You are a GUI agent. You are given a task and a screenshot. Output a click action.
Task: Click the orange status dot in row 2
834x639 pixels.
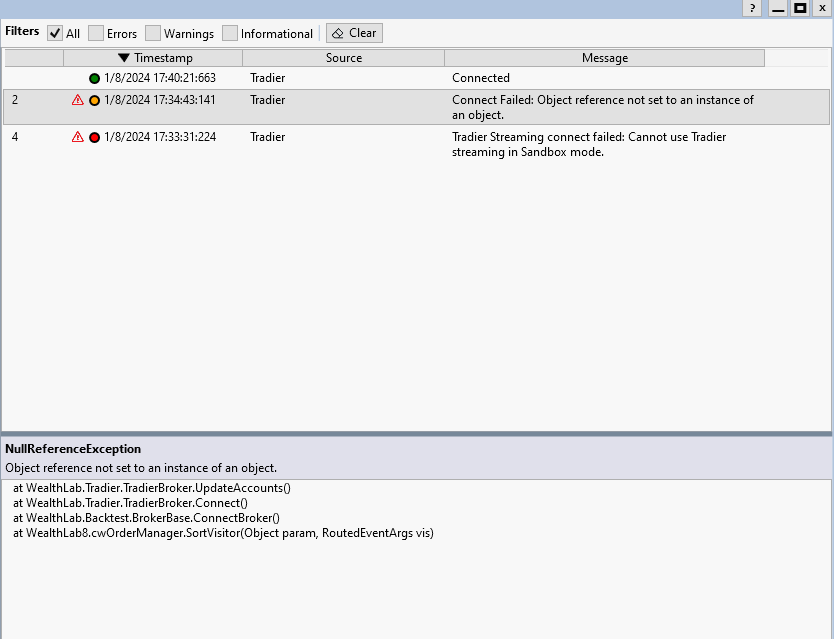coord(95,100)
